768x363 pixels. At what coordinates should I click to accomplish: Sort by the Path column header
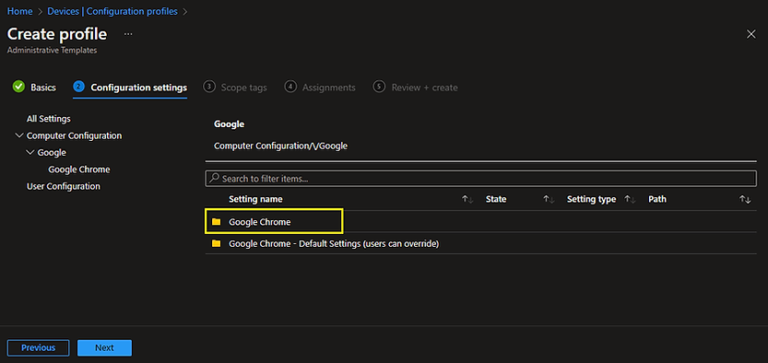[x=657, y=199]
